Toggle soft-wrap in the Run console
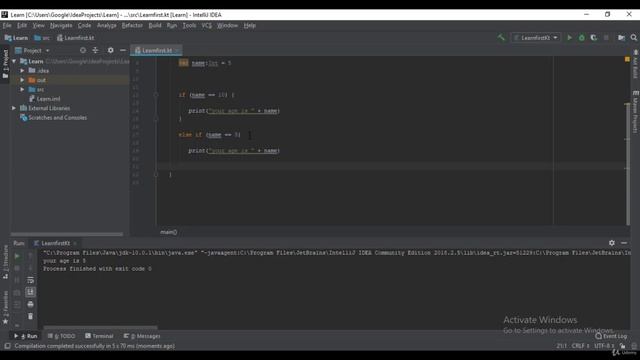 (30, 280)
